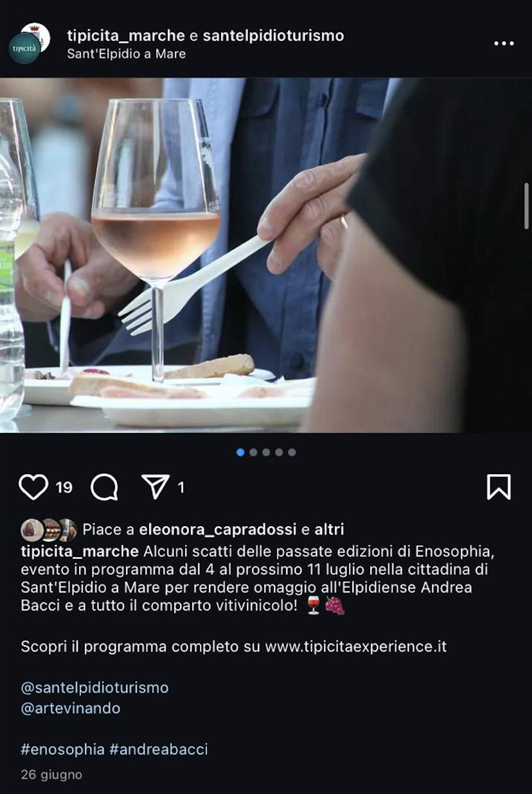Open the tipicità profile avatar
This screenshot has height=794, width=532.
[24, 48]
